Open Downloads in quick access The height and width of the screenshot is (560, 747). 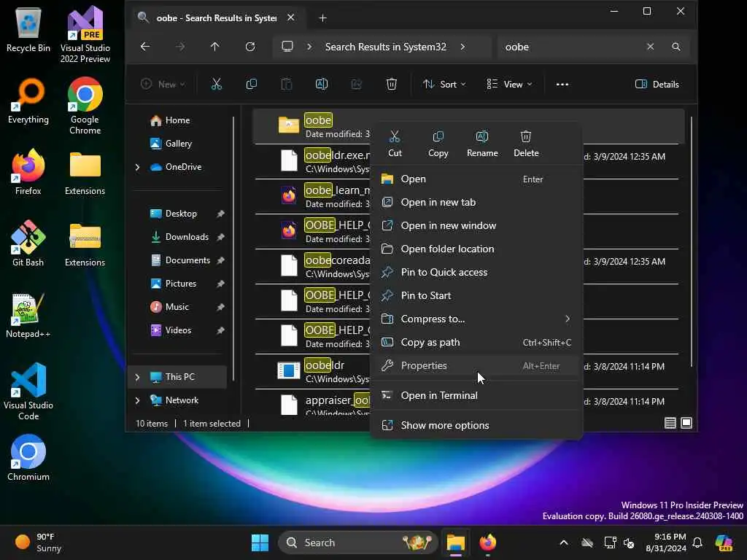pyautogui.click(x=186, y=237)
